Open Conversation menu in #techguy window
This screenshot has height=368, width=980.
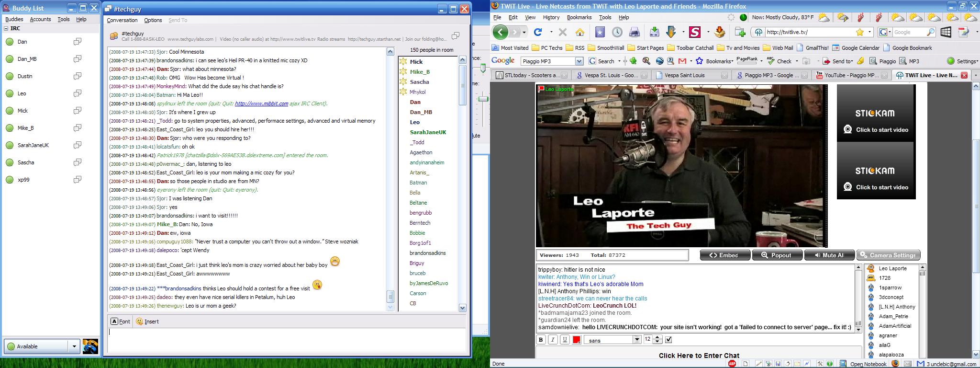[x=122, y=20]
